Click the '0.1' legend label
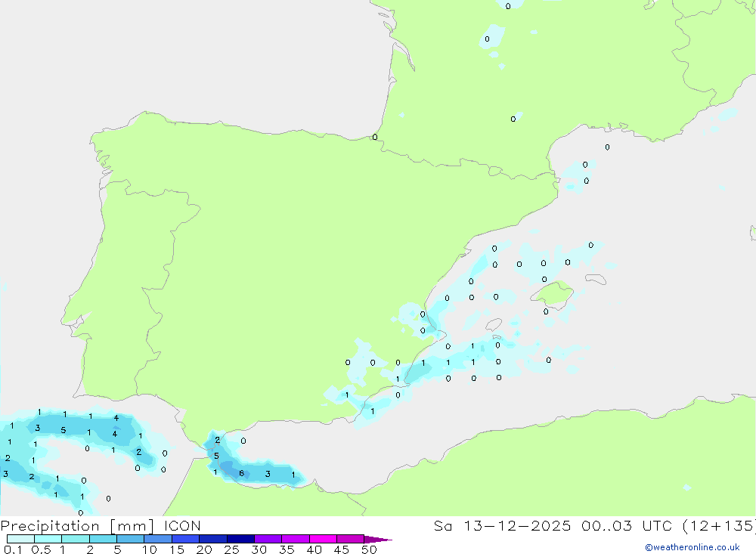756x554 pixels. 13,549
